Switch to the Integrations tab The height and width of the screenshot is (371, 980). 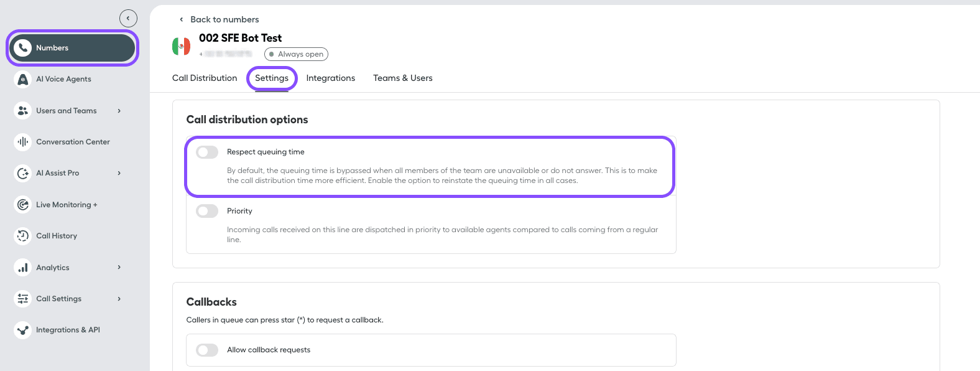pos(330,78)
